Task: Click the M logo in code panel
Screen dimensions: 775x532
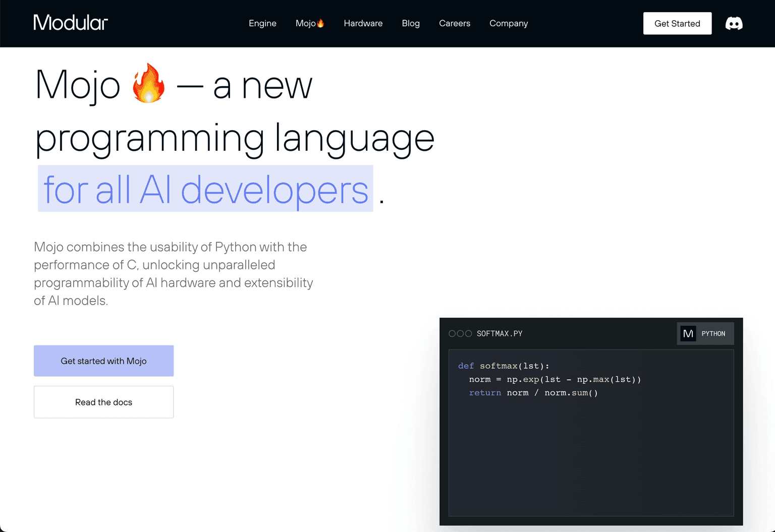Action: pos(688,334)
